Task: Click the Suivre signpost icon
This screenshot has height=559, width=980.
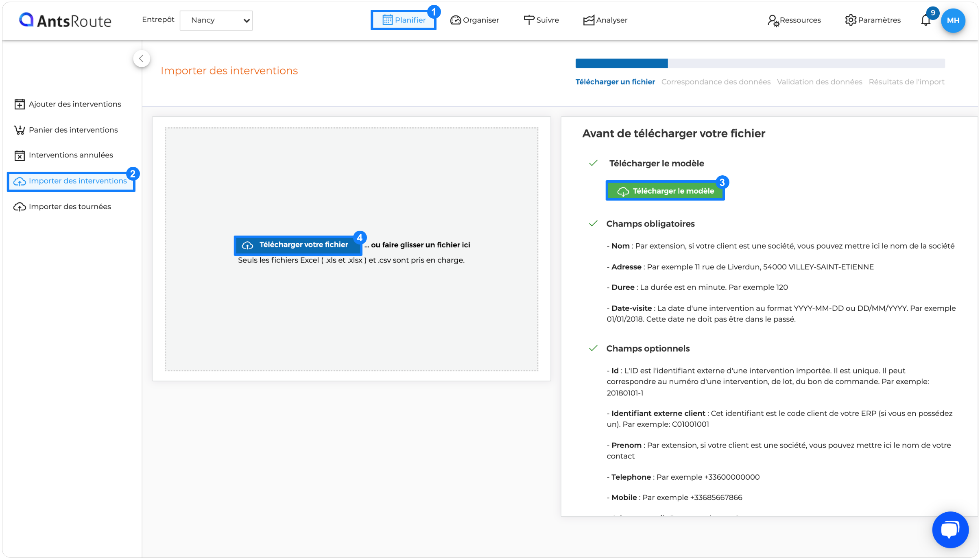Action: [x=529, y=20]
